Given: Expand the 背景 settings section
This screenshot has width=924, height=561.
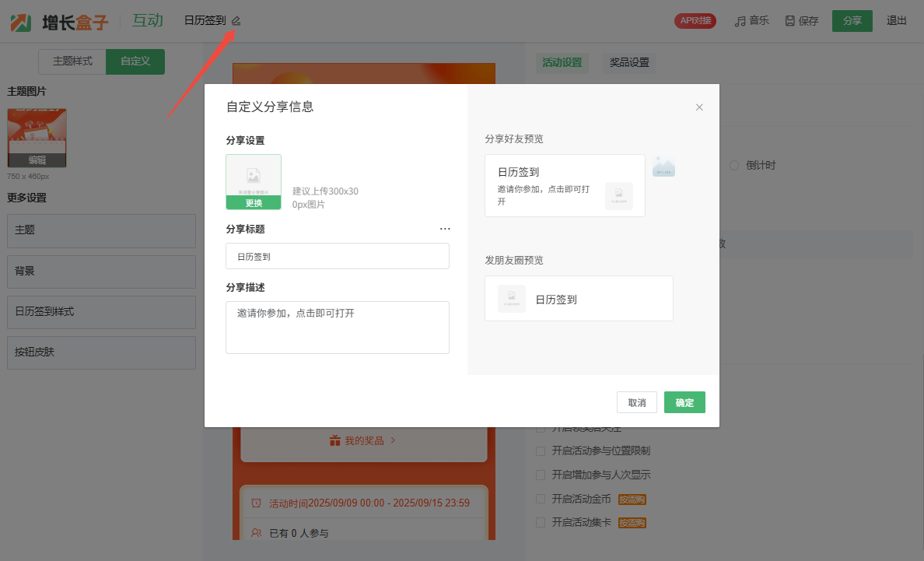Looking at the screenshot, I should click(x=101, y=272).
